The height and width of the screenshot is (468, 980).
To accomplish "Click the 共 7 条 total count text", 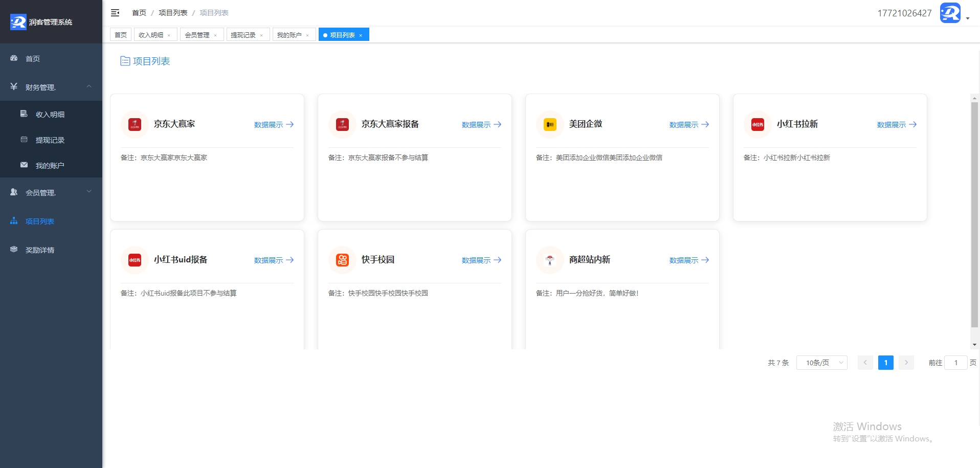I will [778, 363].
